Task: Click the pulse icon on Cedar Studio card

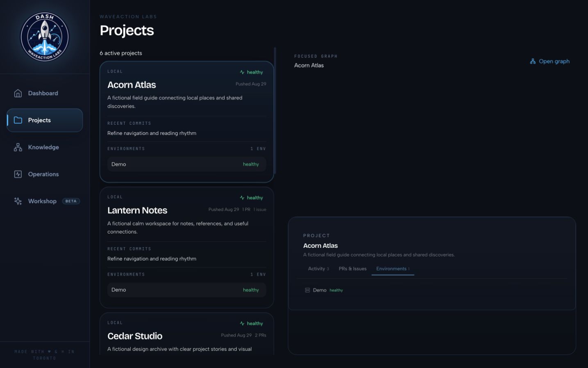Action: (242, 323)
